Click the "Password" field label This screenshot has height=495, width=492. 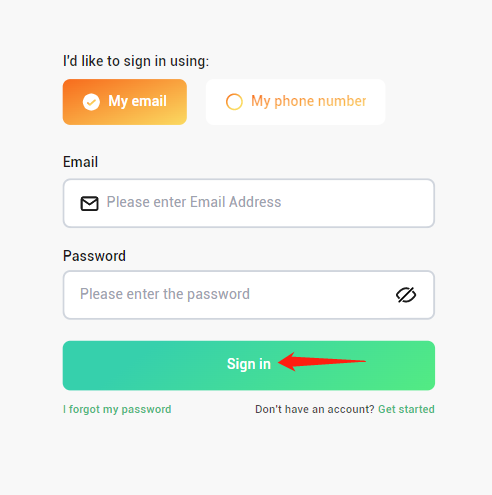pyautogui.click(x=94, y=256)
